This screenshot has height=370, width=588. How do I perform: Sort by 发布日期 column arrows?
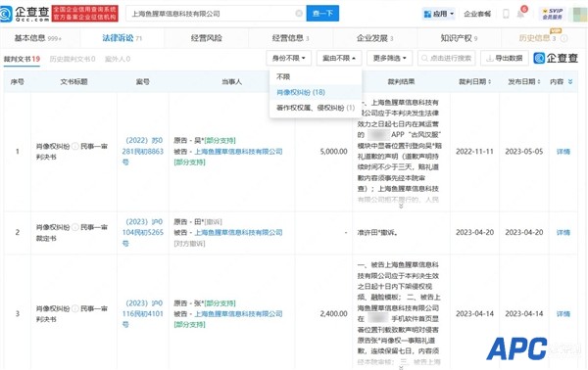pos(539,81)
